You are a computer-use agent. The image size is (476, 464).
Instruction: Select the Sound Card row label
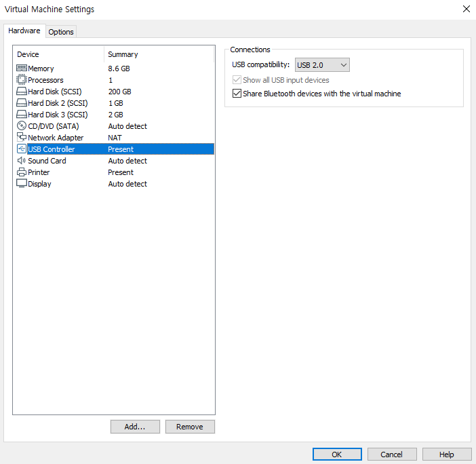(47, 161)
